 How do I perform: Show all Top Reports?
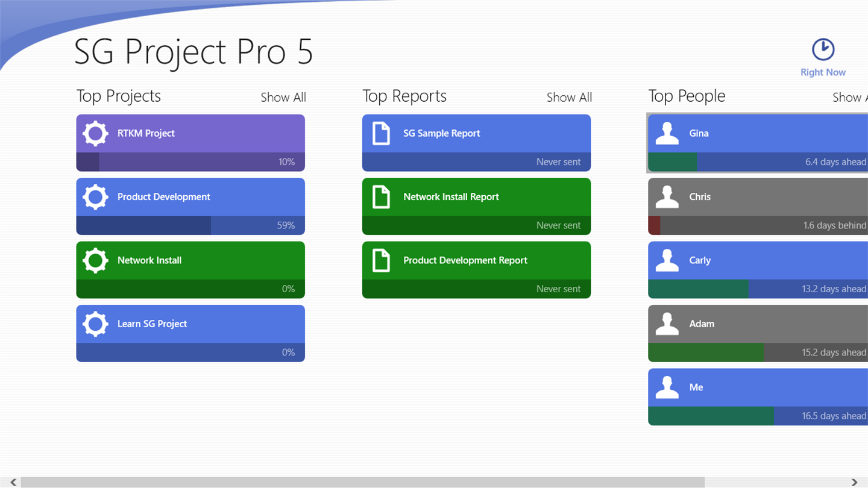(x=569, y=98)
